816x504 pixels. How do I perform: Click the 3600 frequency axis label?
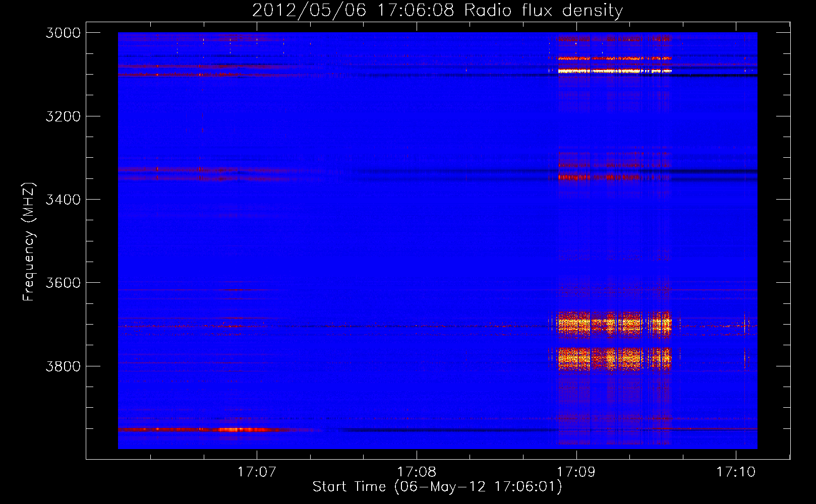[x=63, y=283]
